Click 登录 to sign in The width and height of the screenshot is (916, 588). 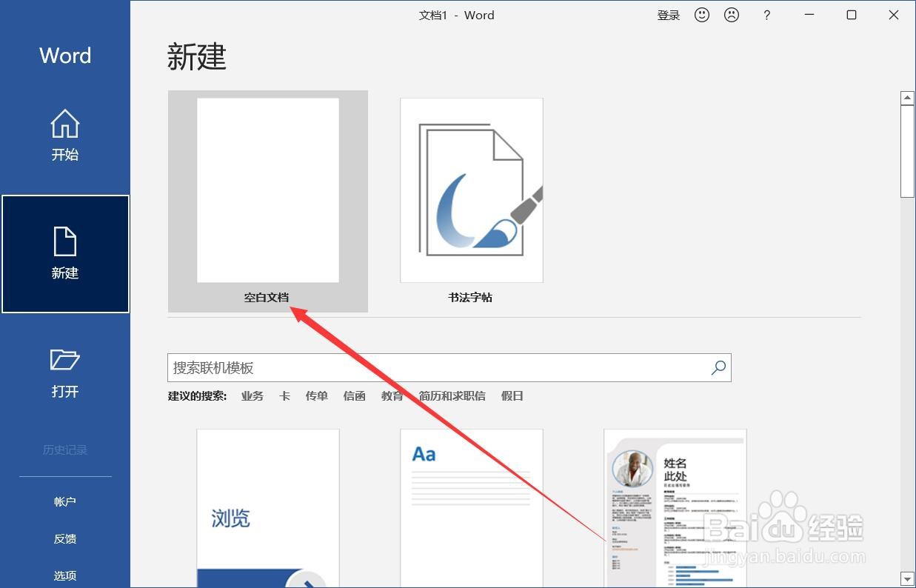(668, 15)
